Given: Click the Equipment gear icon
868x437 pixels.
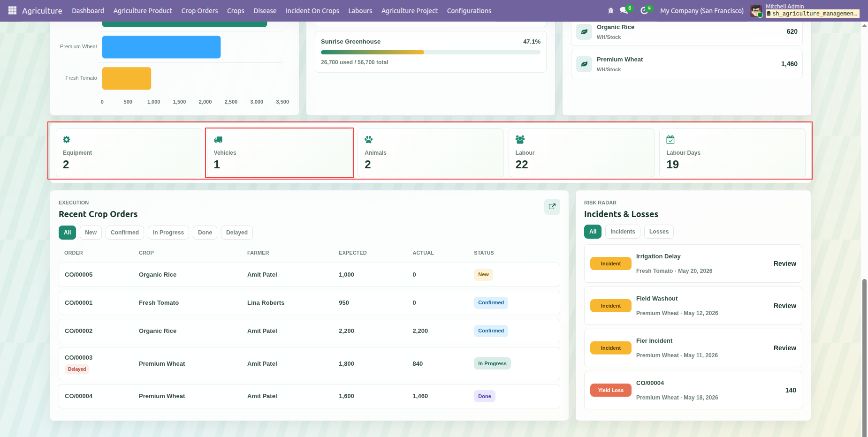Looking at the screenshot, I should pyautogui.click(x=67, y=140).
